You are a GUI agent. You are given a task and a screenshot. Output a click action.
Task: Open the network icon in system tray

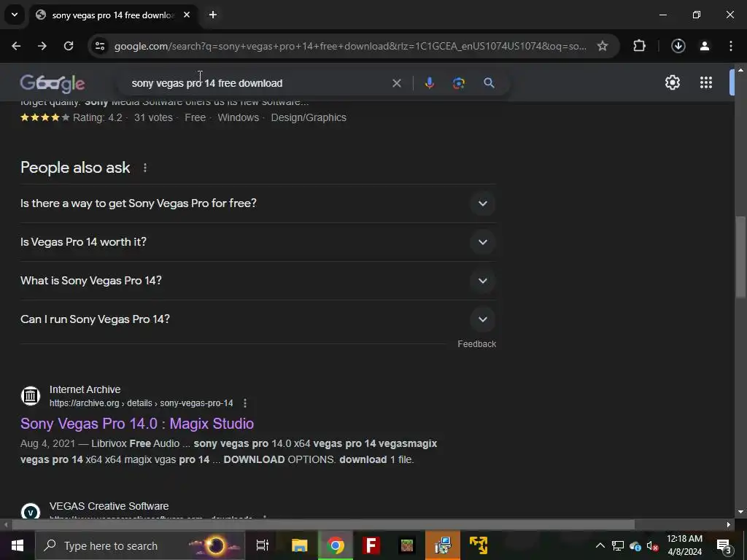618,545
